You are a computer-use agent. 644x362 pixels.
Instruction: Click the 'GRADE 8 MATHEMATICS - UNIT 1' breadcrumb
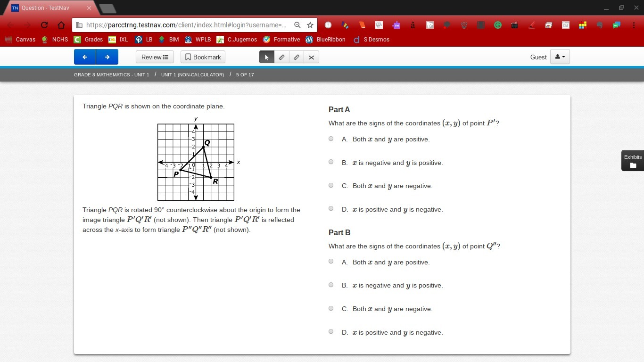click(x=111, y=74)
